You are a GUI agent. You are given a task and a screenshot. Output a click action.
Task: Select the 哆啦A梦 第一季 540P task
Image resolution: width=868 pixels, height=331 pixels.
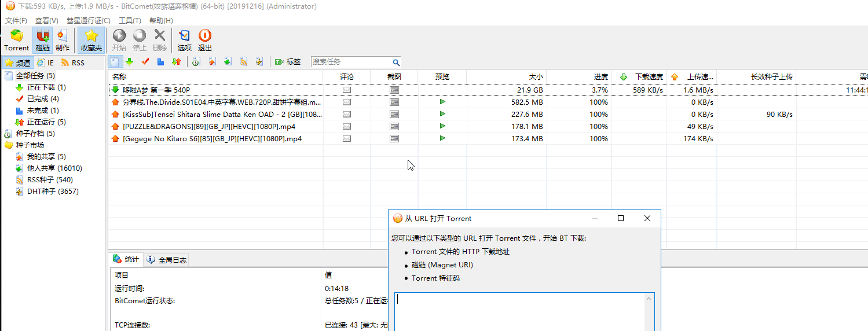point(488,90)
